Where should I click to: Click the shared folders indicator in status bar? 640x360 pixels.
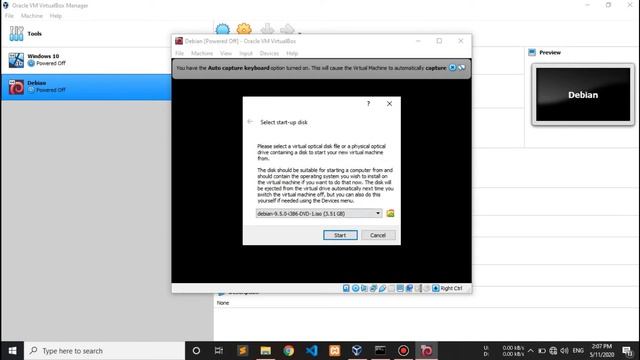391,288
